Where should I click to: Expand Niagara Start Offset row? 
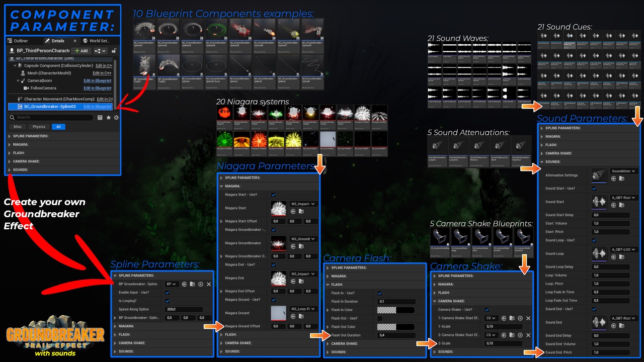coord(221,221)
